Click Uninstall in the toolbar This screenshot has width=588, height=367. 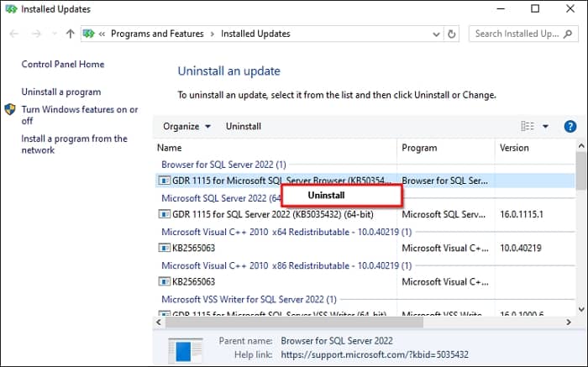click(x=244, y=126)
